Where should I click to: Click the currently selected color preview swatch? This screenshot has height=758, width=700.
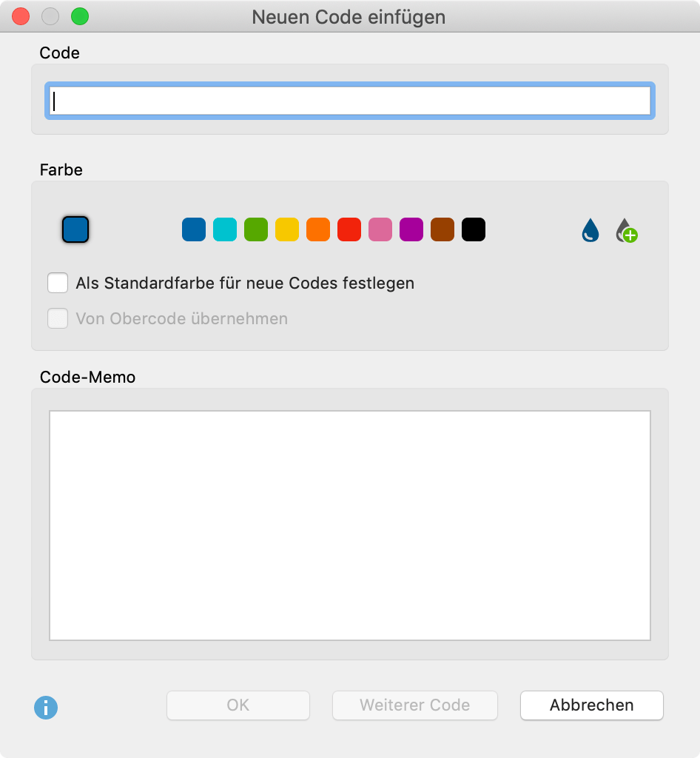(x=75, y=229)
